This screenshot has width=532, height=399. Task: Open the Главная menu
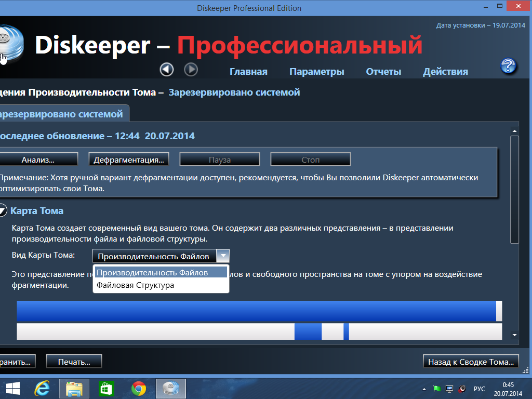(x=248, y=72)
